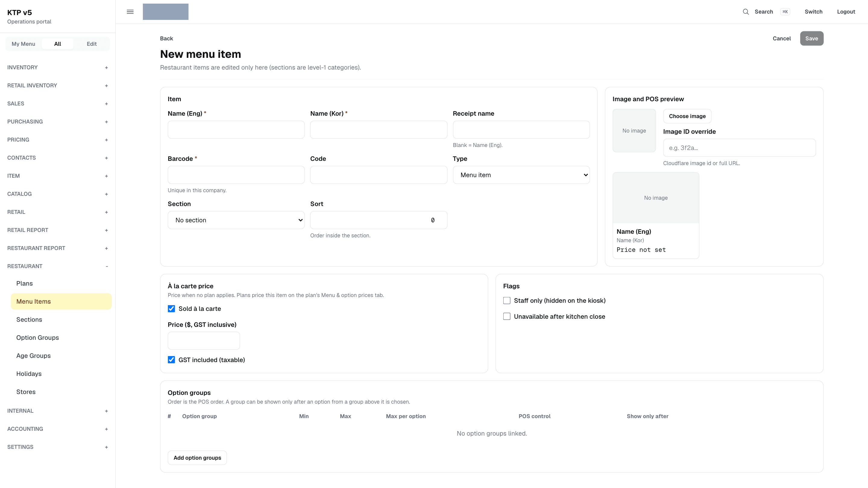Open the company logo placeholder in header

pyautogui.click(x=165, y=12)
